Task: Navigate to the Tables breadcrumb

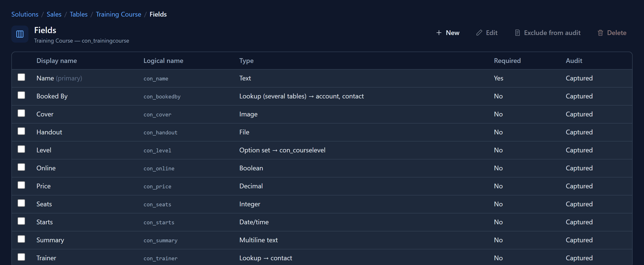Action: [79, 14]
